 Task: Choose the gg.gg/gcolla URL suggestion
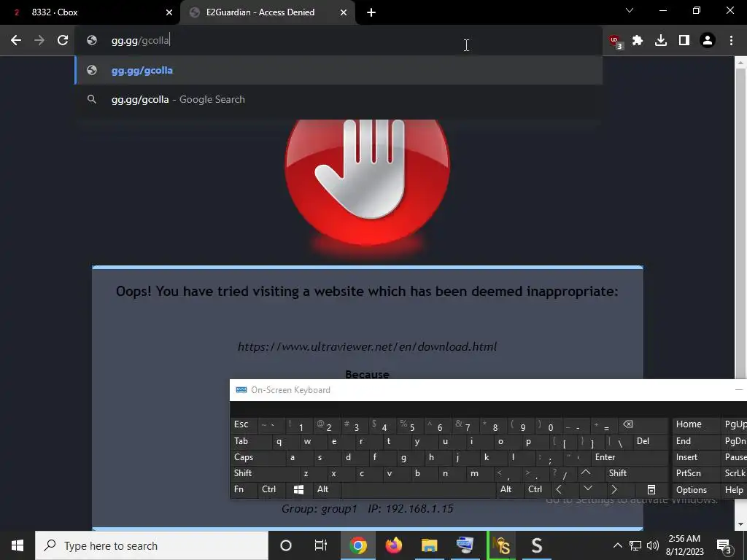[x=338, y=71]
